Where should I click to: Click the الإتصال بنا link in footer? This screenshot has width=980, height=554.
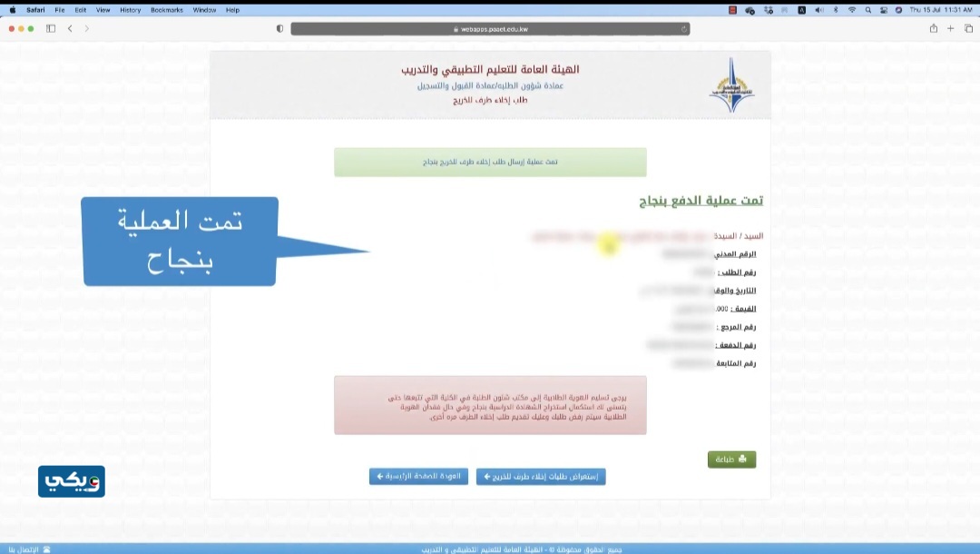coord(29,549)
